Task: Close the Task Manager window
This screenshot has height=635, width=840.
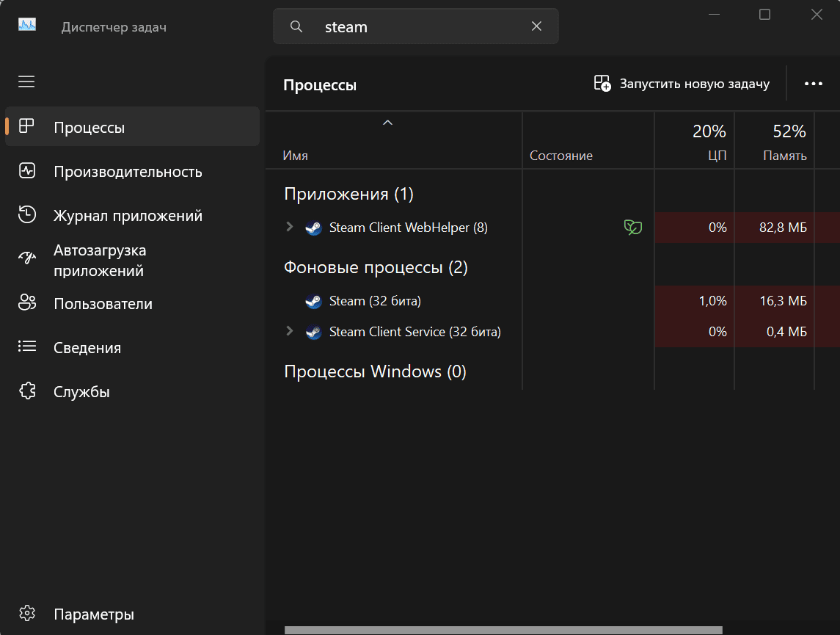Action: click(x=817, y=15)
